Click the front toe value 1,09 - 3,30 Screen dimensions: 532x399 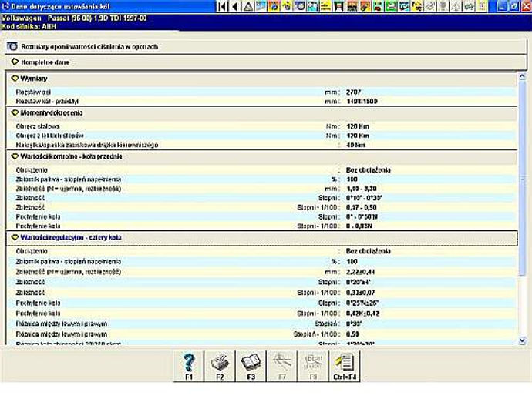(x=362, y=189)
